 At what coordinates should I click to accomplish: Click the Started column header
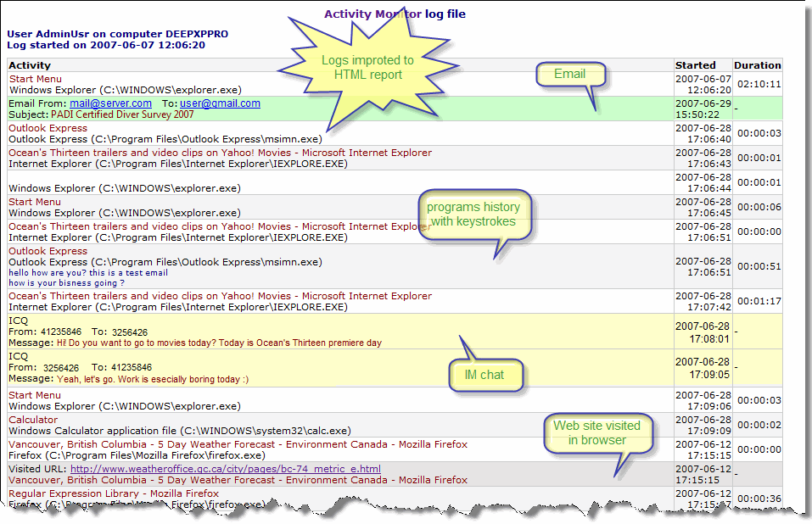coord(695,65)
